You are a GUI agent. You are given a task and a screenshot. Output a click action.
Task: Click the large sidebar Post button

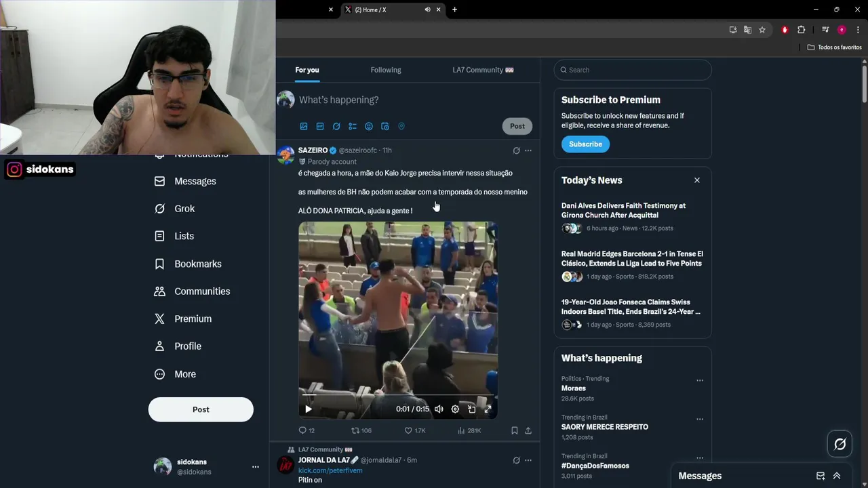[x=201, y=409]
